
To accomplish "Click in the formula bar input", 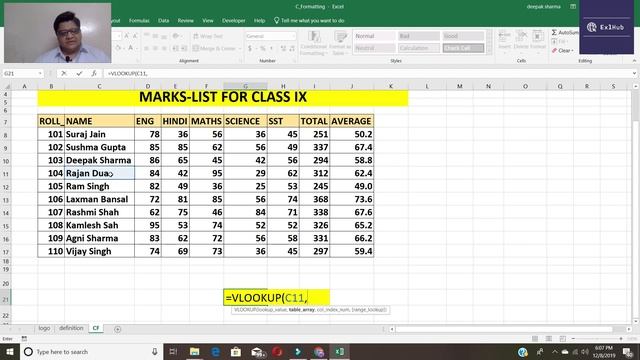I will (x=367, y=73).
